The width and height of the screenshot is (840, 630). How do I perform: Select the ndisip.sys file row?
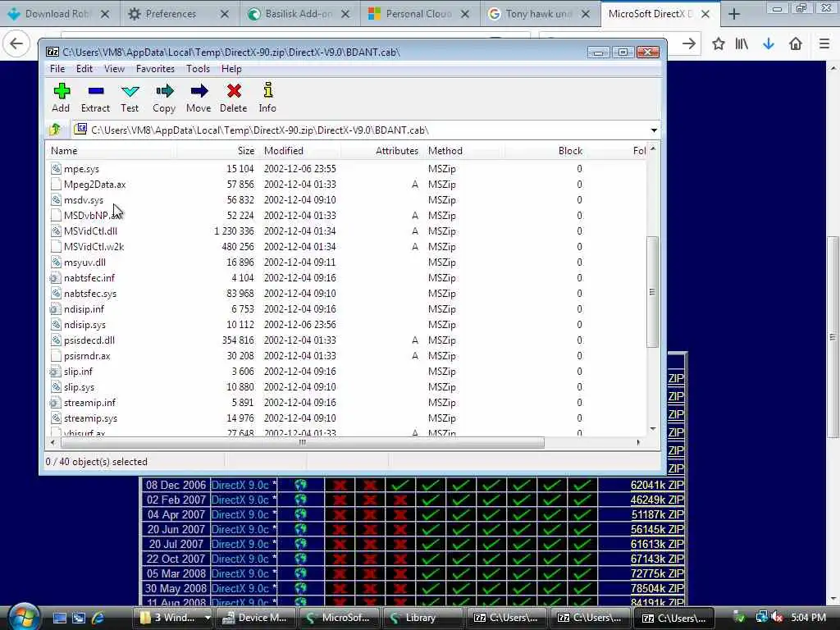coord(345,325)
